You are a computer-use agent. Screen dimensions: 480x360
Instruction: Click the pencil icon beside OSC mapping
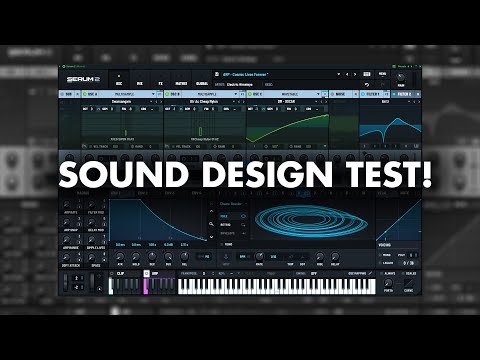(x=370, y=273)
